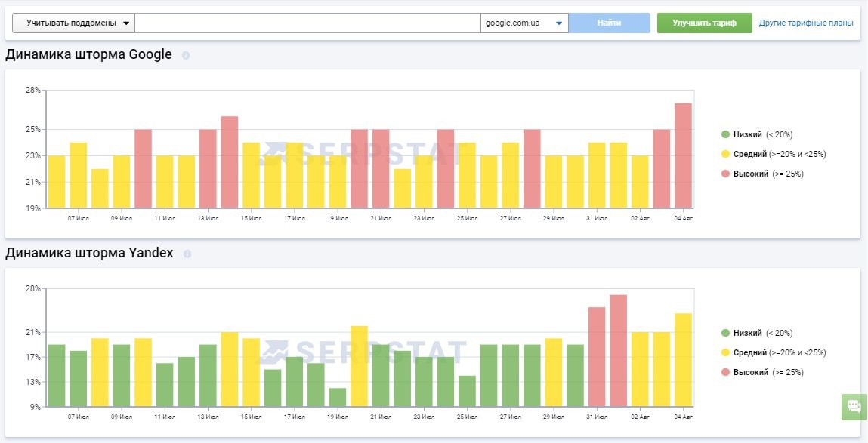Select the Yandex chart bar for 07 Июл
Viewport: 868px width, 443px height.
pos(79,379)
